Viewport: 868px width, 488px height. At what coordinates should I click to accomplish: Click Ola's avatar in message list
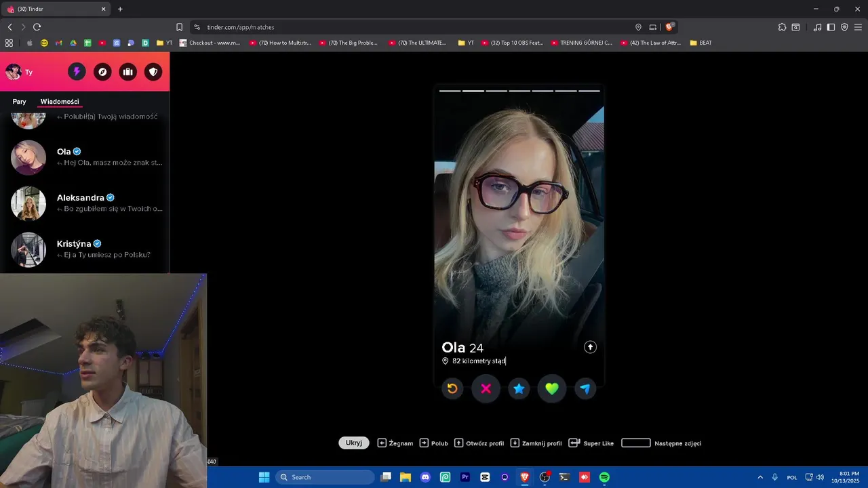click(x=28, y=157)
